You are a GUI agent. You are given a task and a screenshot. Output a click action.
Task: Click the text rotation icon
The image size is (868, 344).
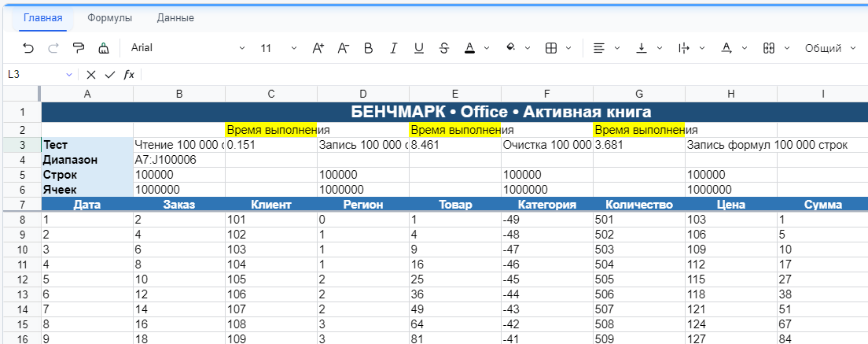coord(726,48)
